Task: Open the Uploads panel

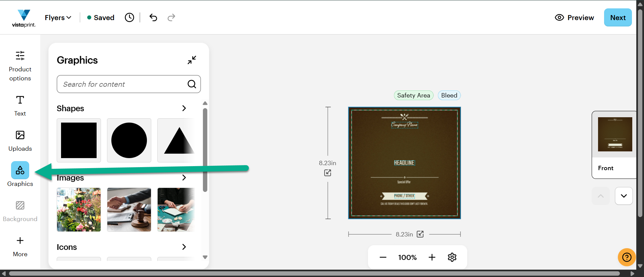Action: pos(20,141)
